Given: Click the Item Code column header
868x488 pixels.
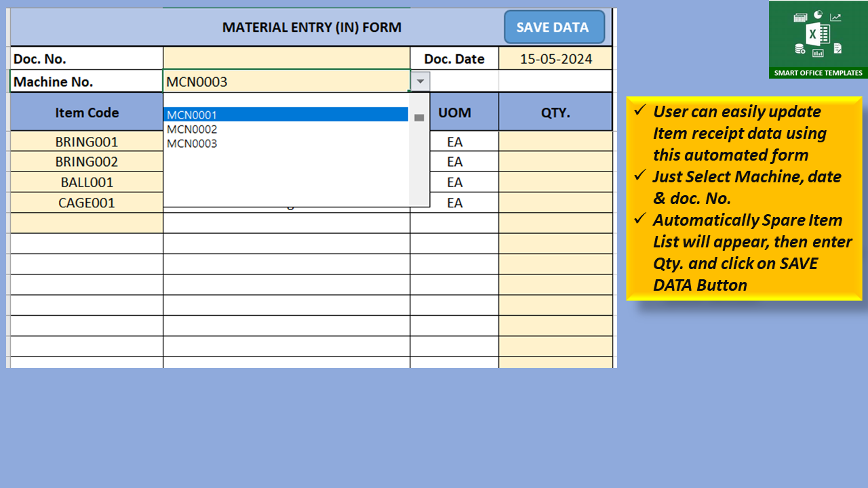Looking at the screenshot, I should click(87, 113).
